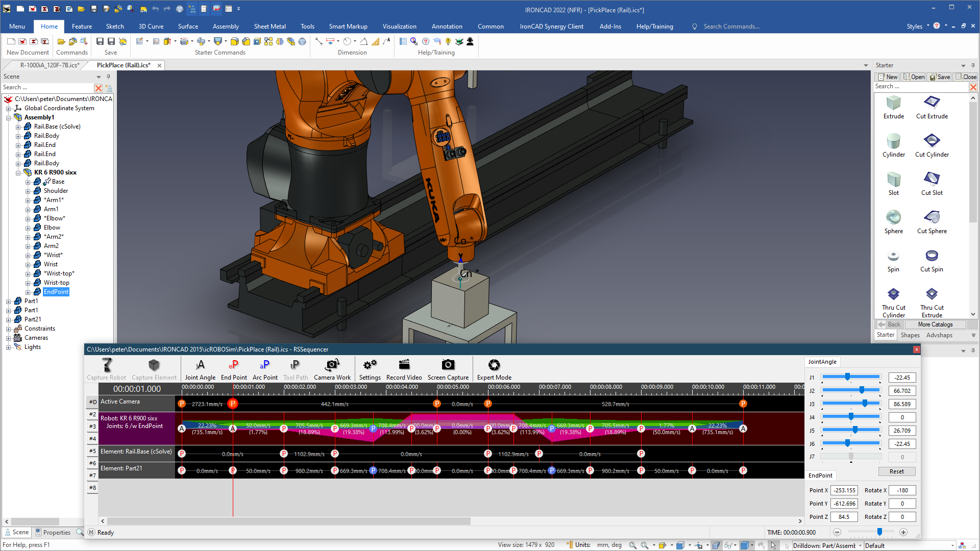Click the Reset button in JointAngle panel
The width and height of the screenshot is (980, 551).
pyautogui.click(x=896, y=472)
